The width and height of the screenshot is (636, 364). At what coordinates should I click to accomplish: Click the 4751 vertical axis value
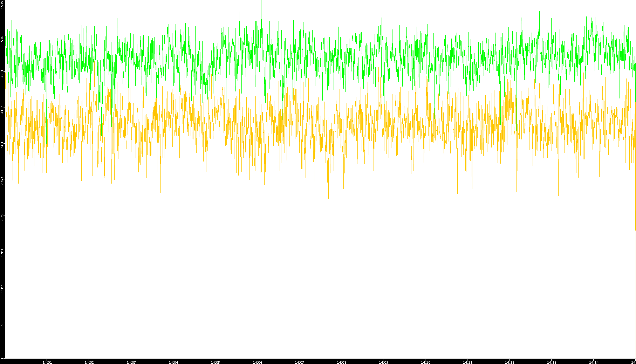tap(2, 74)
